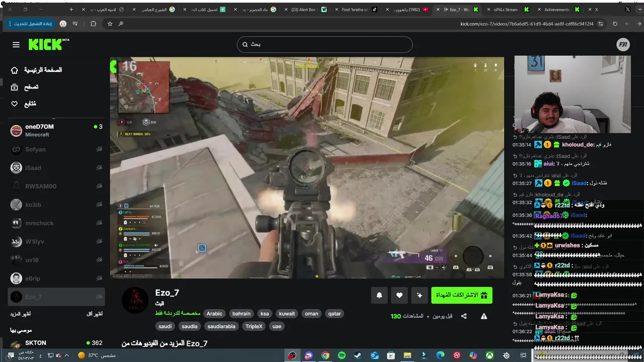Open offline channel mmchuck
644x362 pixels.
tap(56, 223)
